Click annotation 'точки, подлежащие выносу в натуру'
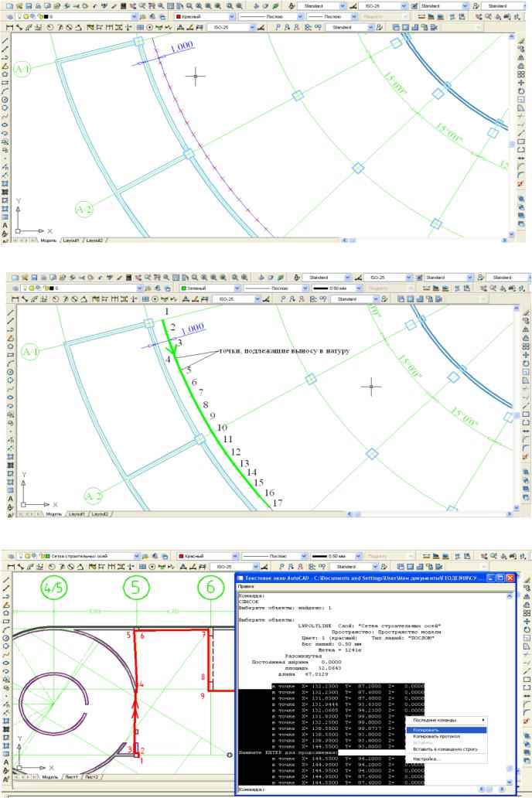 point(284,350)
